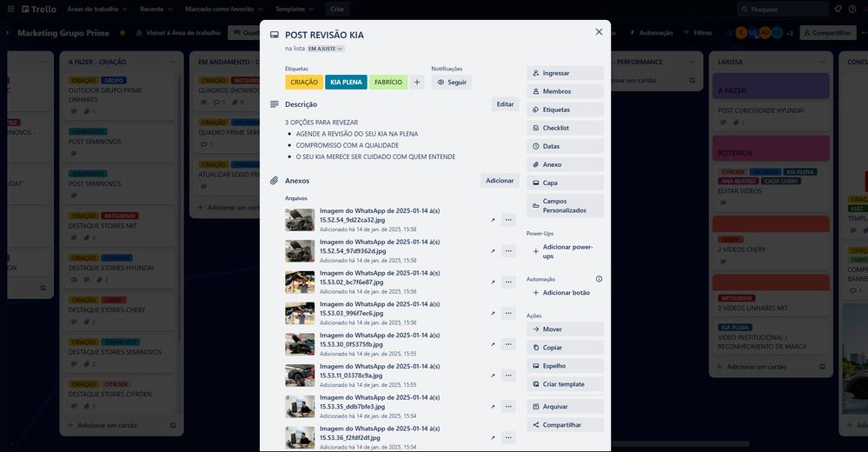Viewport: 868px width, 452px height.
Task: Click Editar to edit the description
Action: (505, 104)
